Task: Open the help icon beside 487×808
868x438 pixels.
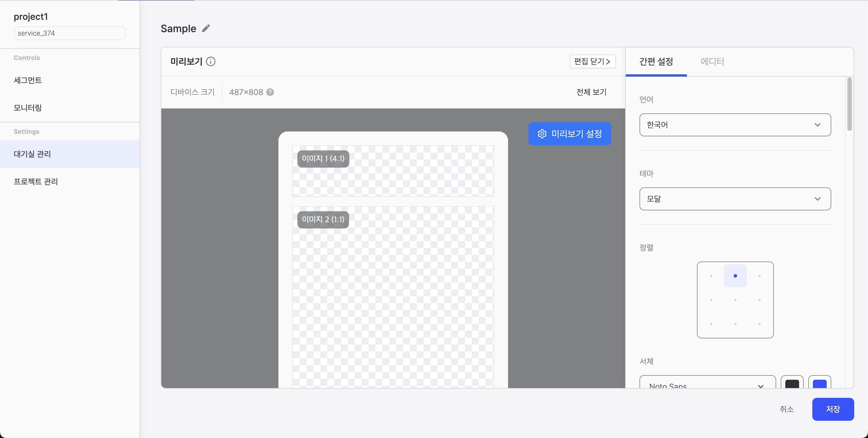Action: [270, 92]
